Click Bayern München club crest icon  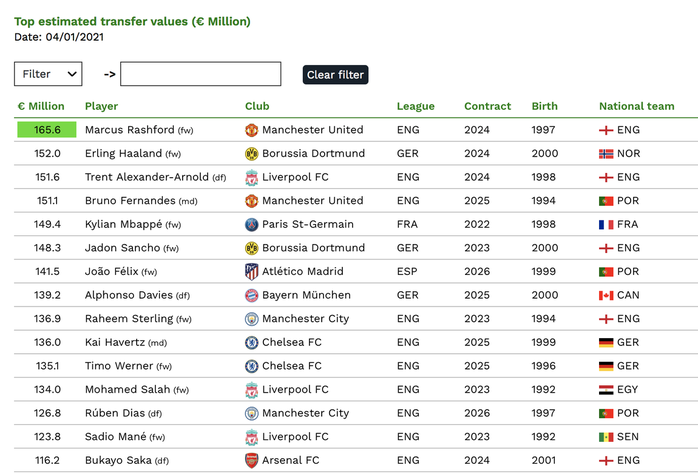click(x=252, y=295)
